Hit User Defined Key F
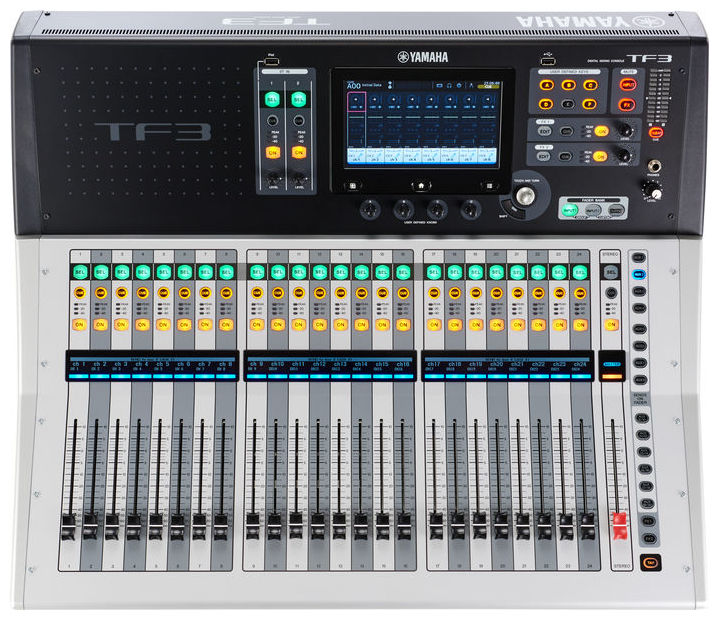 [x=589, y=104]
